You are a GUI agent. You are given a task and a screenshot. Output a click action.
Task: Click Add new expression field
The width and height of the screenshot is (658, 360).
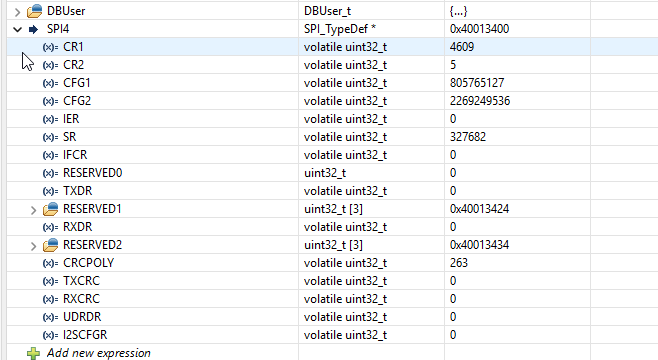coord(99,353)
